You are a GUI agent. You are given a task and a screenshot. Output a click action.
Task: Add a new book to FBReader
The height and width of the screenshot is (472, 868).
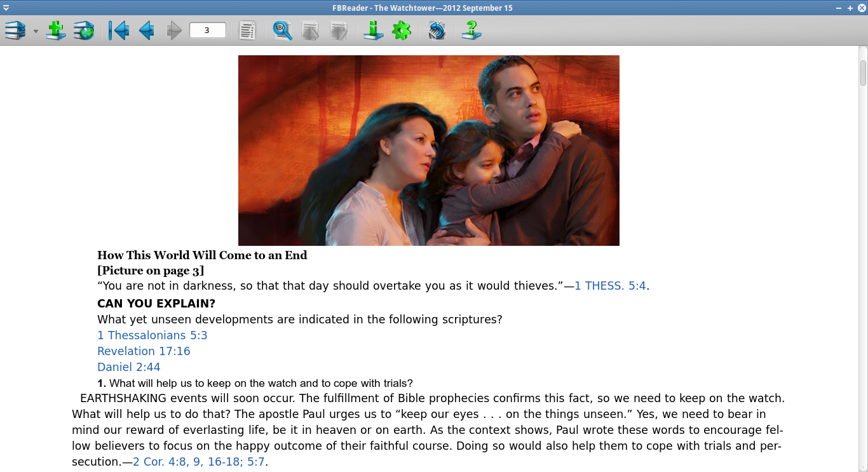point(55,30)
